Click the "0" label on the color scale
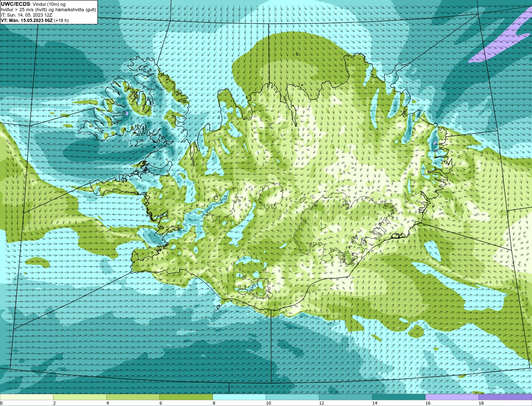This screenshot has width=532, height=406. 1,403
